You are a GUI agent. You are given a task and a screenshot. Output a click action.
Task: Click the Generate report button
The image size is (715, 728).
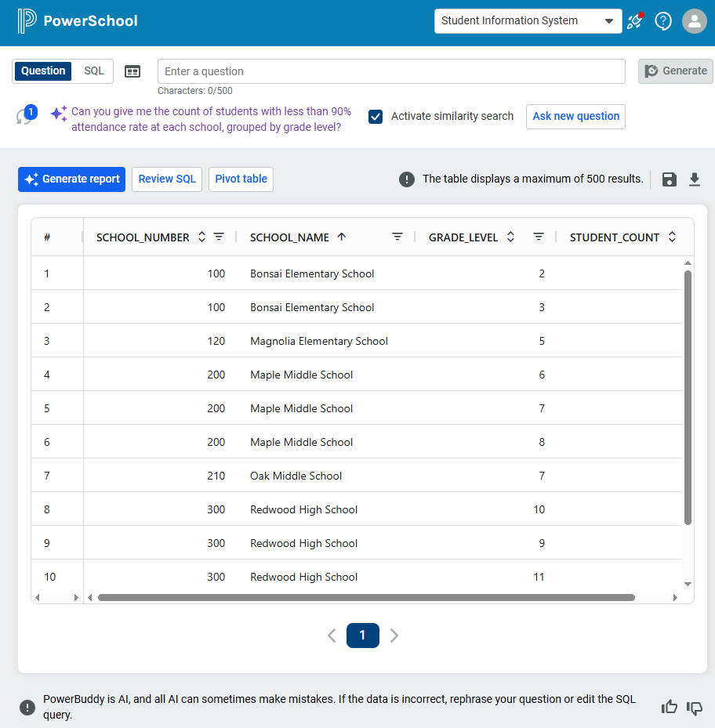pos(71,179)
